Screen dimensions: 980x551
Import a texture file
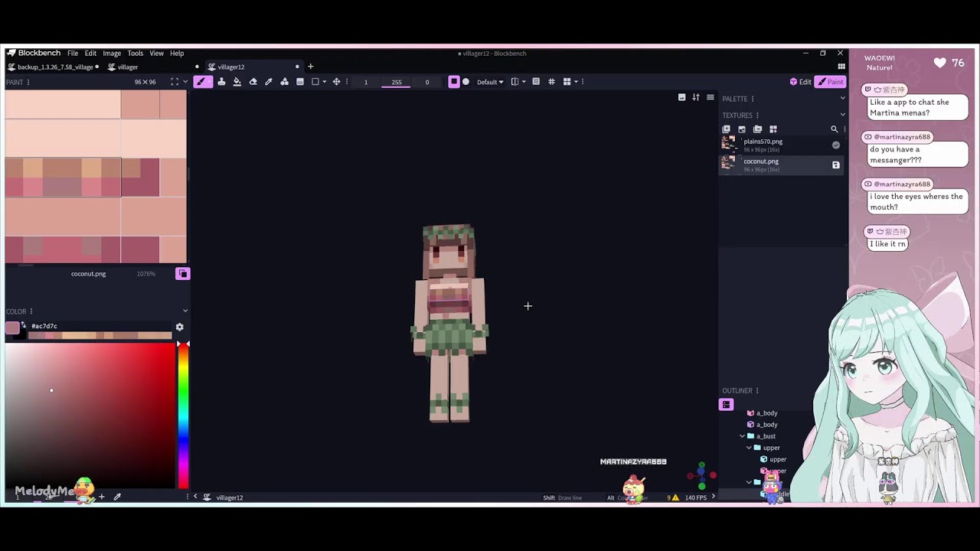click(742, 129)
